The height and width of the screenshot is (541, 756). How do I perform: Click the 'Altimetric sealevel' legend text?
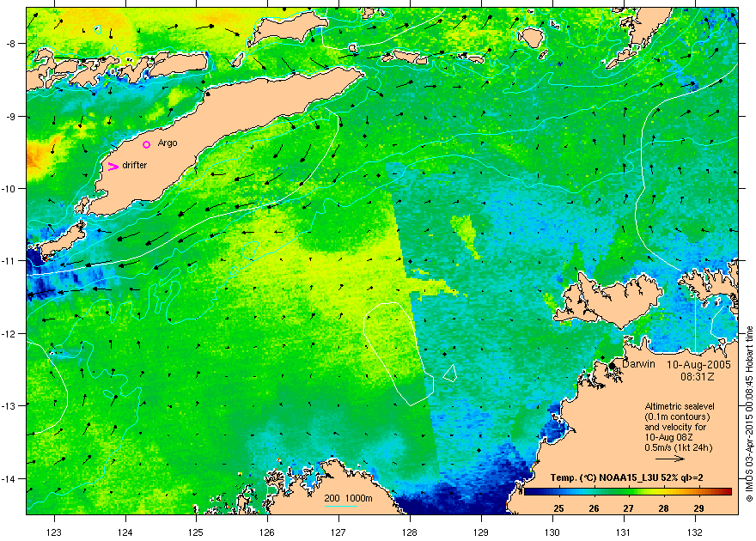[680, 406]
